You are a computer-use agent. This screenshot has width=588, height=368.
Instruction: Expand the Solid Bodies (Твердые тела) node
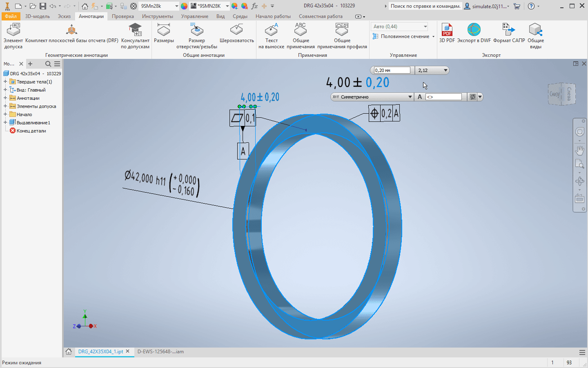click(5, 82)
